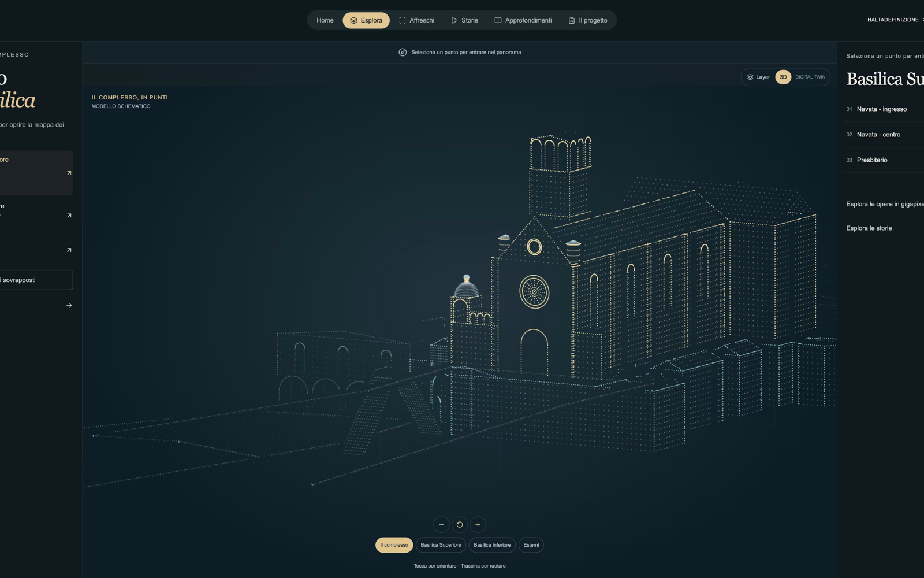Screen dimensions: 924x578
Task: Open the Affreschi section
Action: pyautogui.click(x=416, y=20)
